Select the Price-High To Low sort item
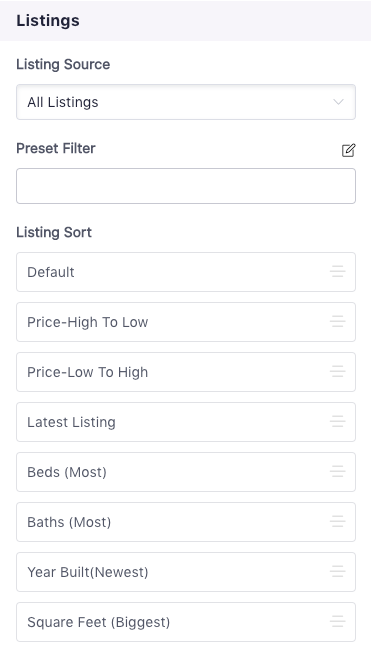Screen dimensions: 371x650 click(x=186, y=322)
